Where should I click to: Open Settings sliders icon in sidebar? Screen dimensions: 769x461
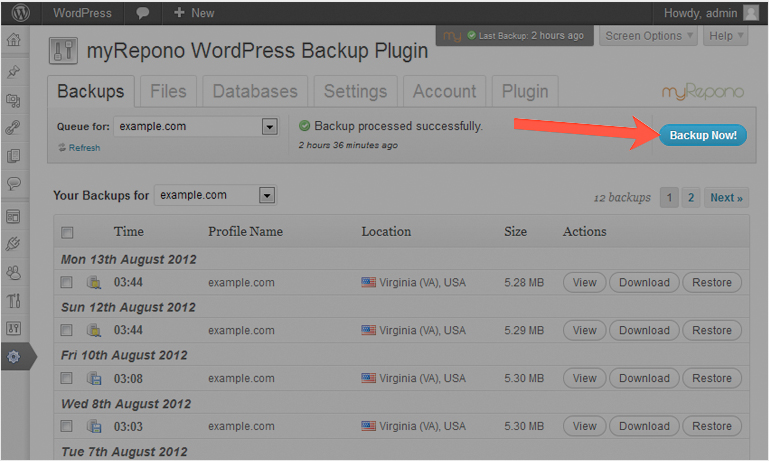[x=14, y=328]
